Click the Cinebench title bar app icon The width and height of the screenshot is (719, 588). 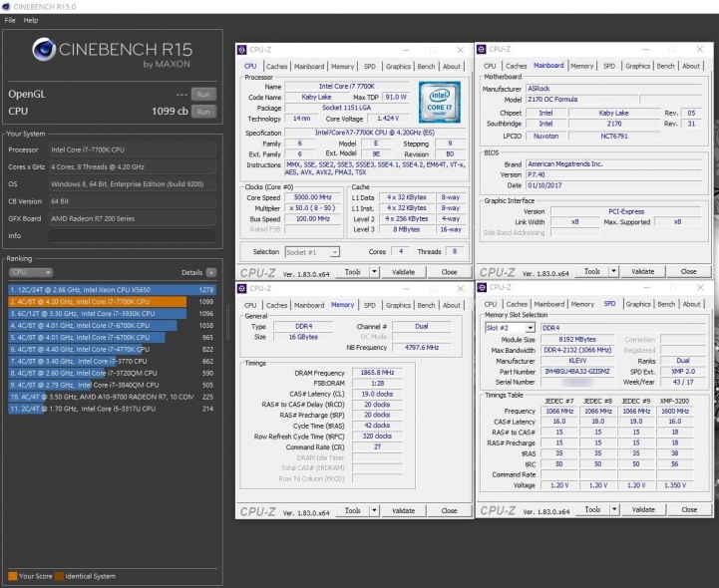(6, 6)
